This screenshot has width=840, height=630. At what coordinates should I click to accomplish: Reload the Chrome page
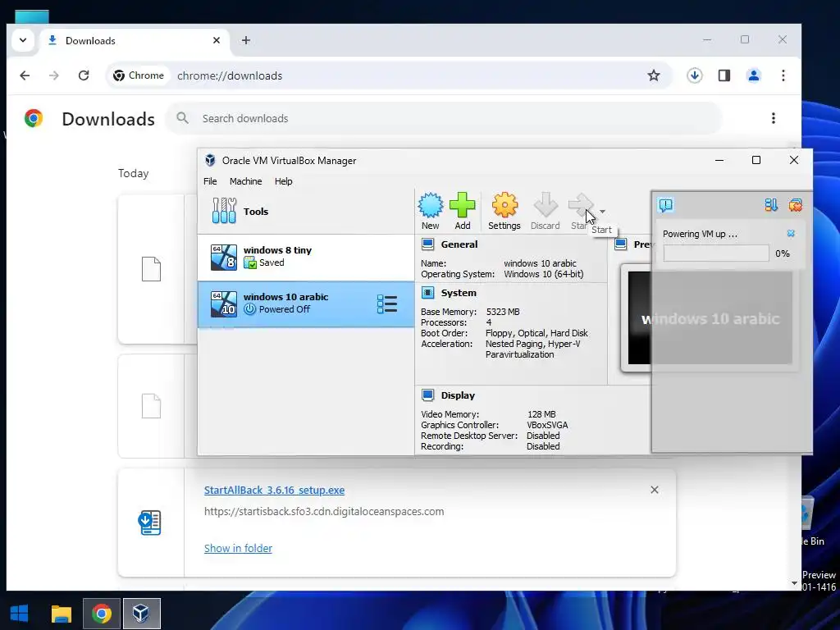coord(84,75)
